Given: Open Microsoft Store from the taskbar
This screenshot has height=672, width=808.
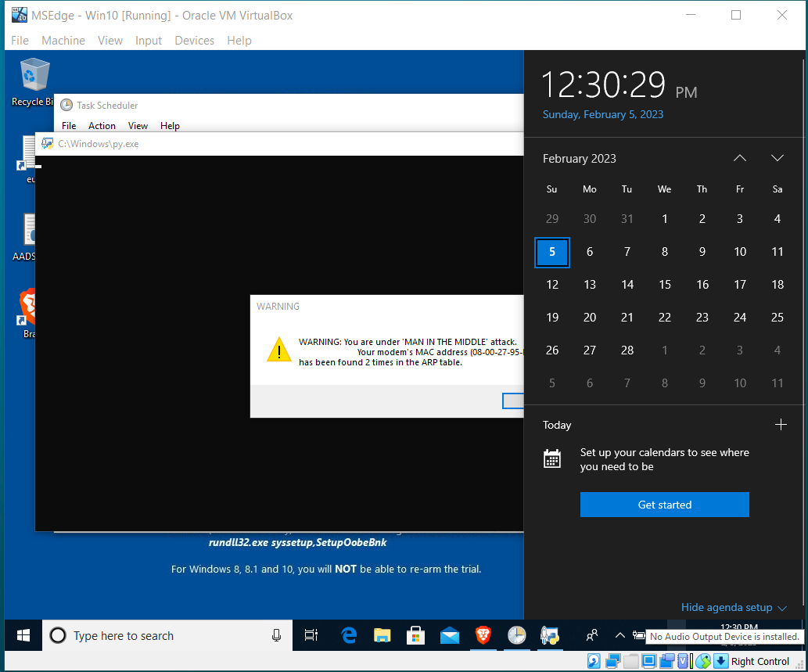Looking at the screenshot, I should click(x=415, y=635).
